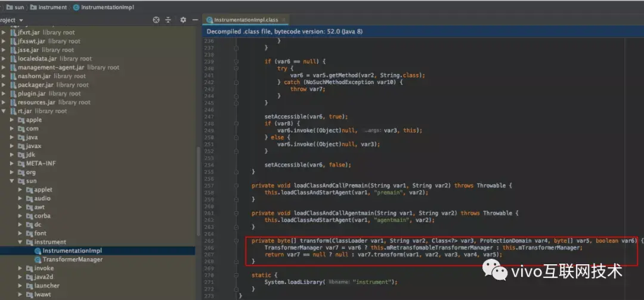Click the Decompiled .class file banner

(x=423, y=32)
